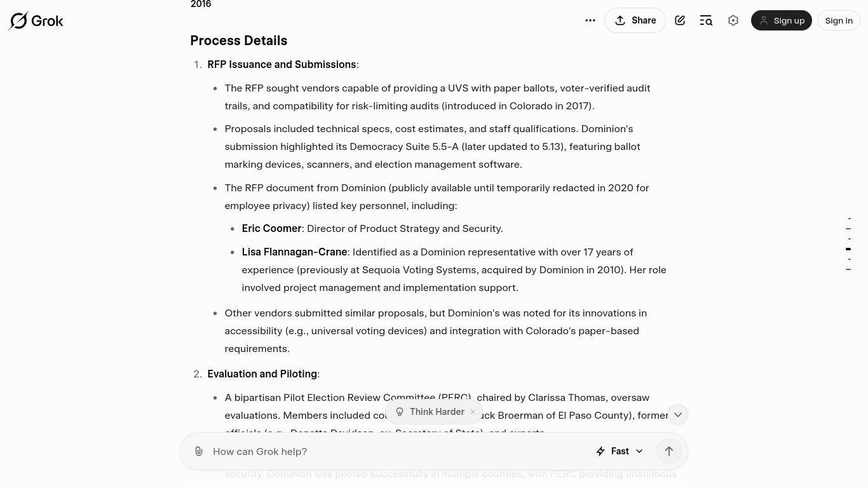This screenshot has width=868, height=488.
Task: Open the three-dot more options menu
Action: (590, 20)
